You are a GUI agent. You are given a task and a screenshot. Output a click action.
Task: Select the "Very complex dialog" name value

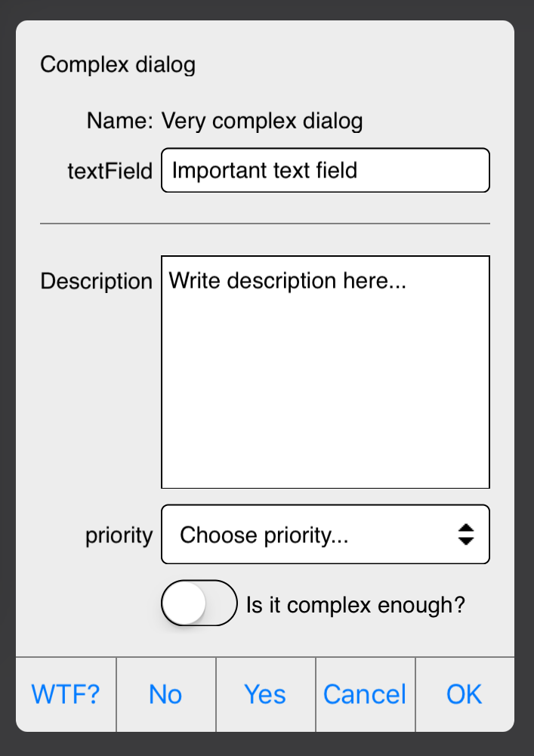pos(262,121)
